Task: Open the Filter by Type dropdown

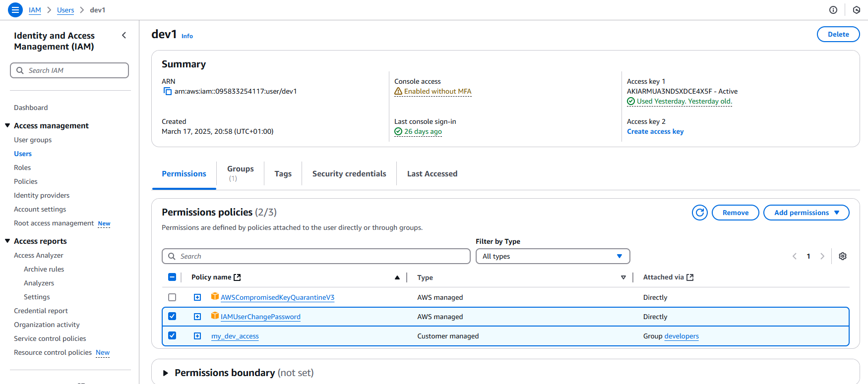Action: coord(553,256)
